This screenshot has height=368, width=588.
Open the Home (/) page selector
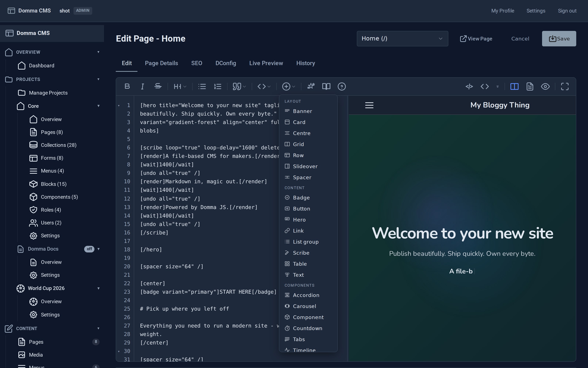(402, 38)
